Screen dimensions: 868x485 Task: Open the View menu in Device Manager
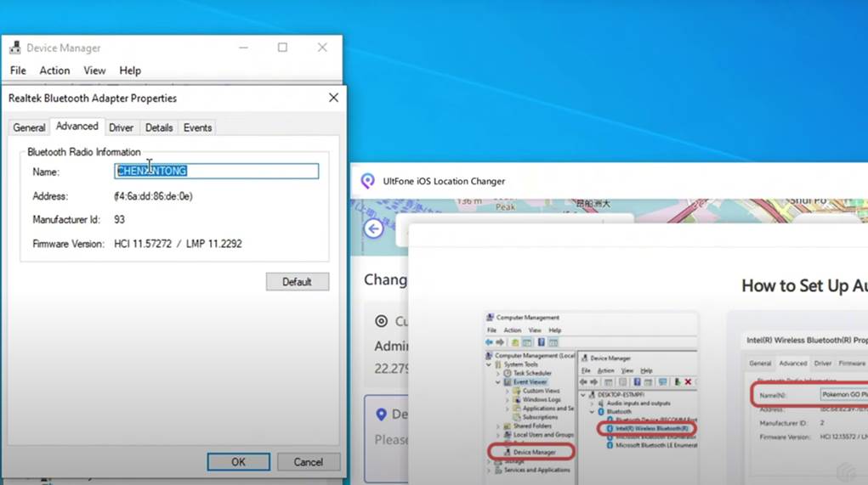click(x=94, y=70)
